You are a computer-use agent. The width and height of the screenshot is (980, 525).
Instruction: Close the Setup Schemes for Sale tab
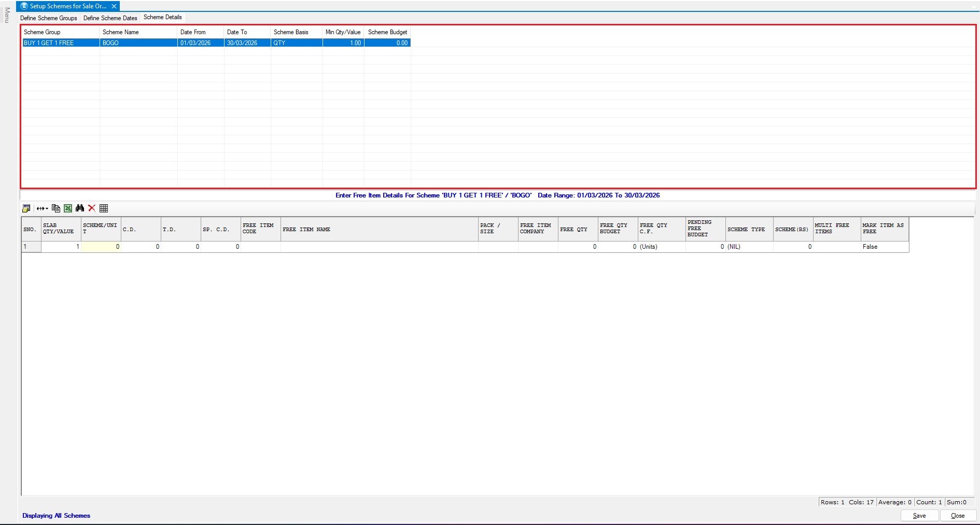click(114, 6)
